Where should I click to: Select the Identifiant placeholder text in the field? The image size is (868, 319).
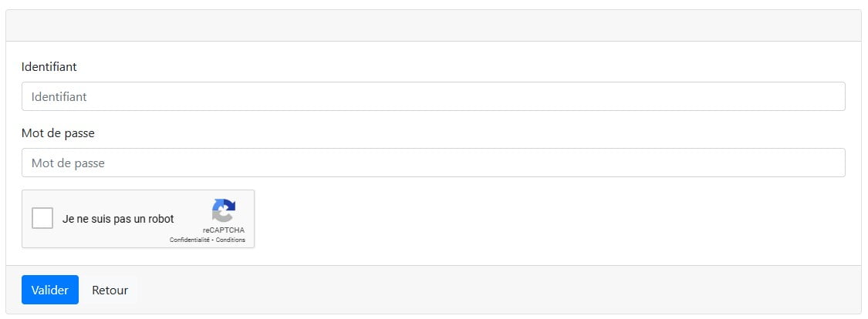pos(59,97)
